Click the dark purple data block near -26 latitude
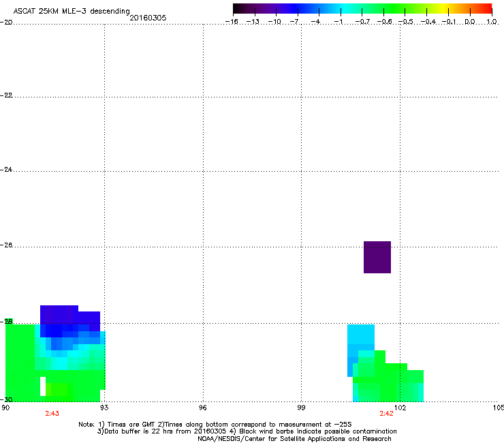Viewport: 504px width, 443px height. click(377, 257)
